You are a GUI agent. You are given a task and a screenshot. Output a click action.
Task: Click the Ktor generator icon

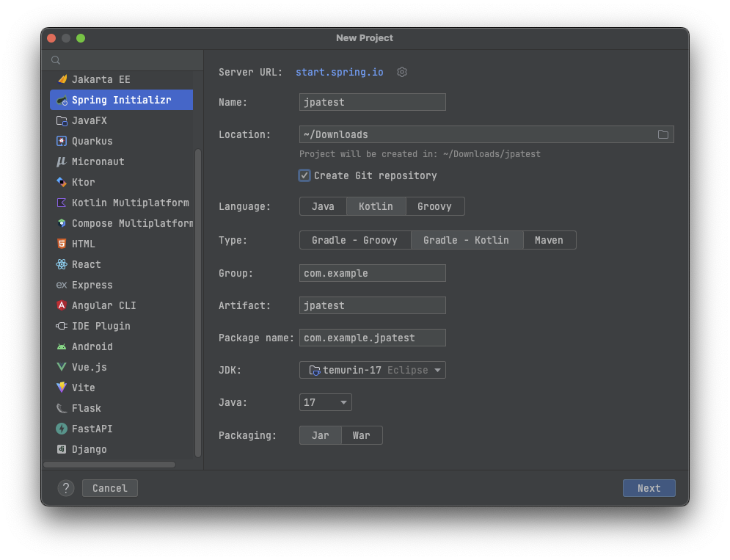pos(62,182)
